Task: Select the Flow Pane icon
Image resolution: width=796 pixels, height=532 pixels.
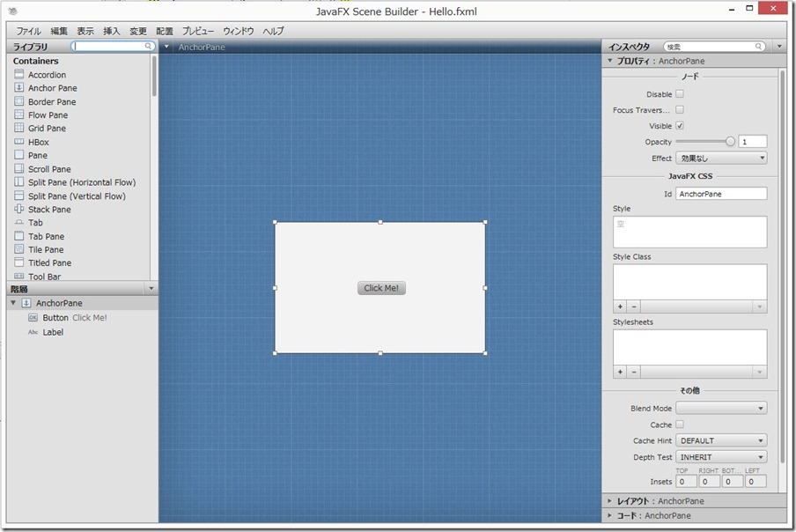Action: click(x=19, y=115)
